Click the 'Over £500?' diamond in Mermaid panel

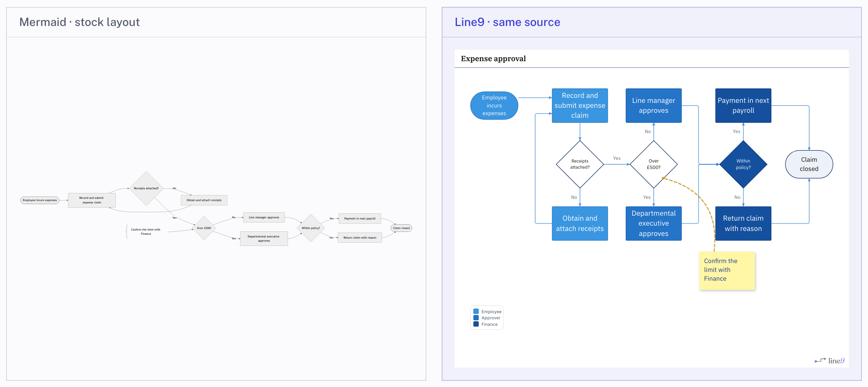(204, 228)
